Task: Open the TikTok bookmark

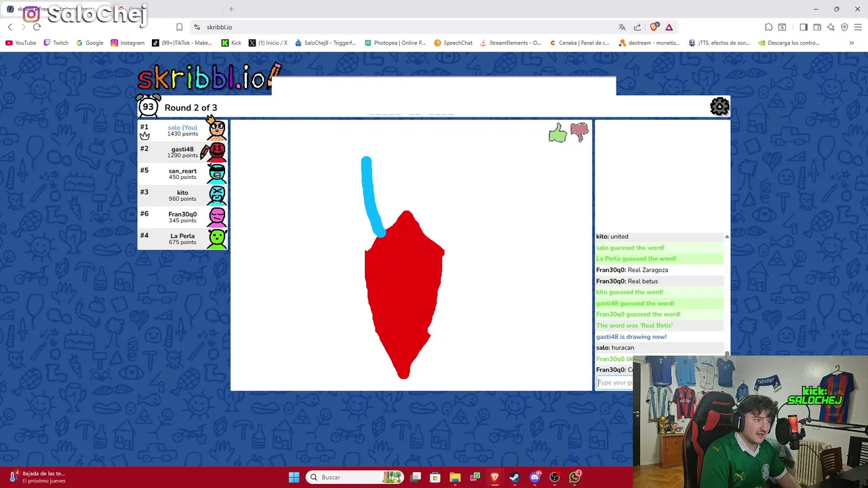Action: [182, 43]
